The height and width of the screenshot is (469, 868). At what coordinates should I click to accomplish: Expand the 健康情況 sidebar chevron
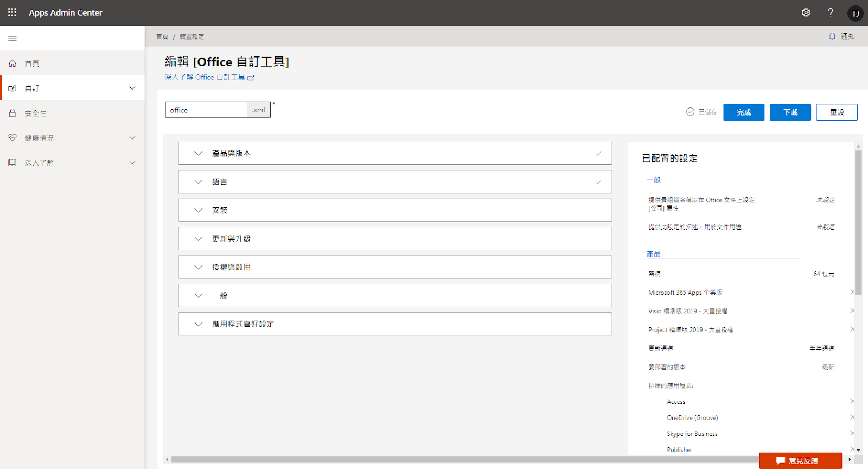[x=132, y=138]
